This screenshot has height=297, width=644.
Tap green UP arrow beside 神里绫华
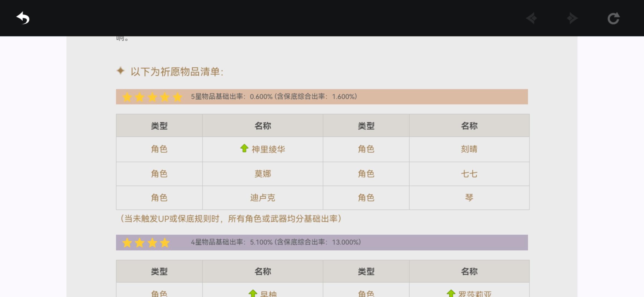[244, 148]
